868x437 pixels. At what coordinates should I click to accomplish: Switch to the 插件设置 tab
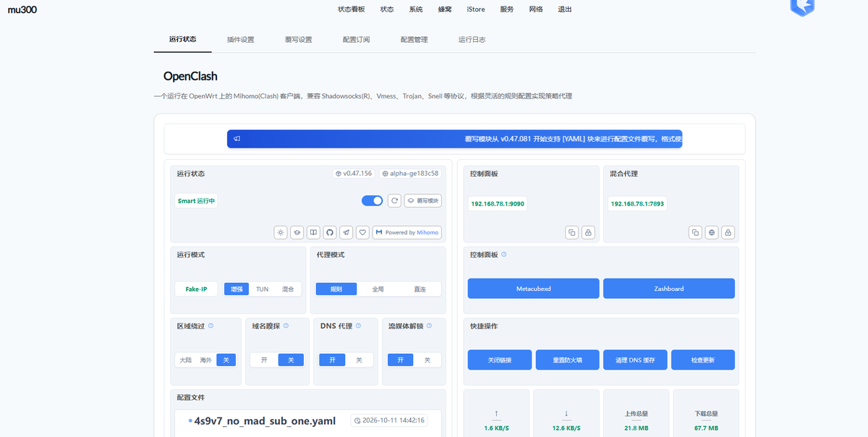[x=240, y=39]
